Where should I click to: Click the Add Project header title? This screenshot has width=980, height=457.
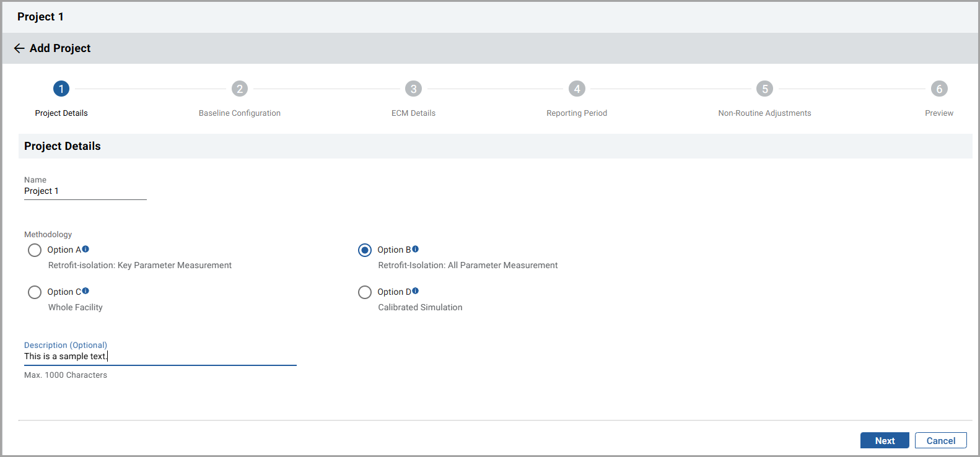(60, 48)
